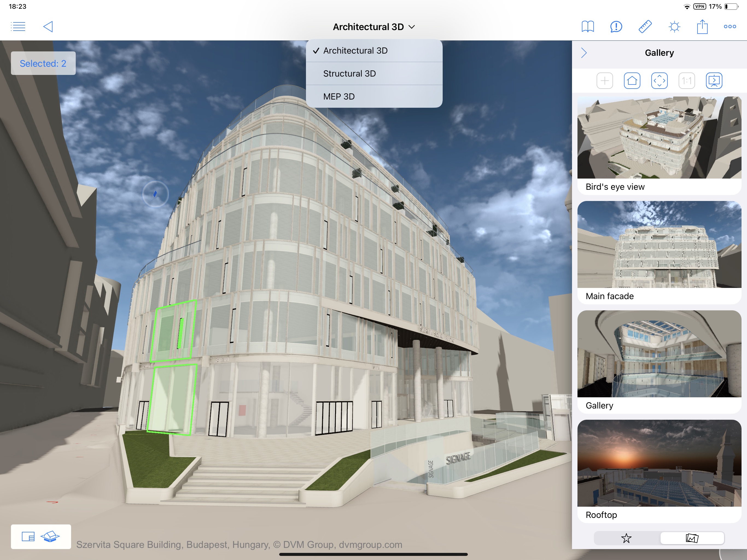This screenshot has width=747, height=560.
Task: Expand the Architectural 3D dropdown
Action: click(x=373, y=27)
